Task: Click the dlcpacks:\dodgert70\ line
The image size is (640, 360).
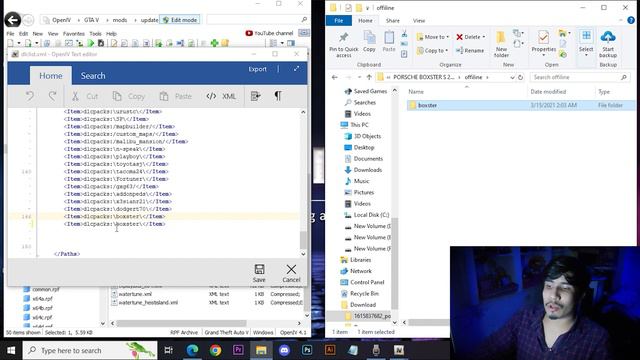Action: tap(118, 209)
